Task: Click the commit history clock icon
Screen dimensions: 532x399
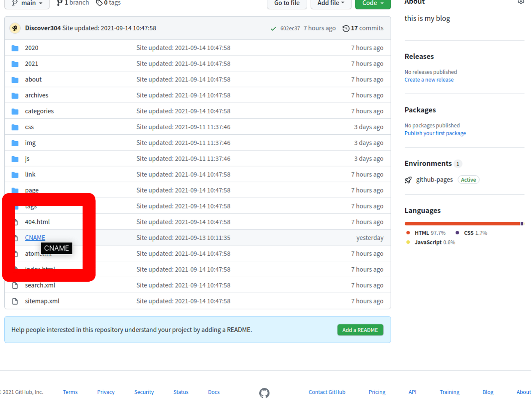Action: [x=346, y=29]
